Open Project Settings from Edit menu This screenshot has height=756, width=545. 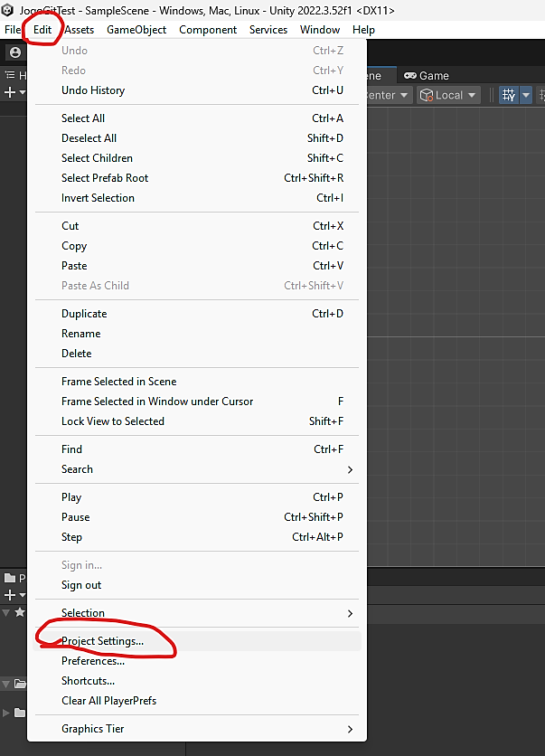[102, 641]
